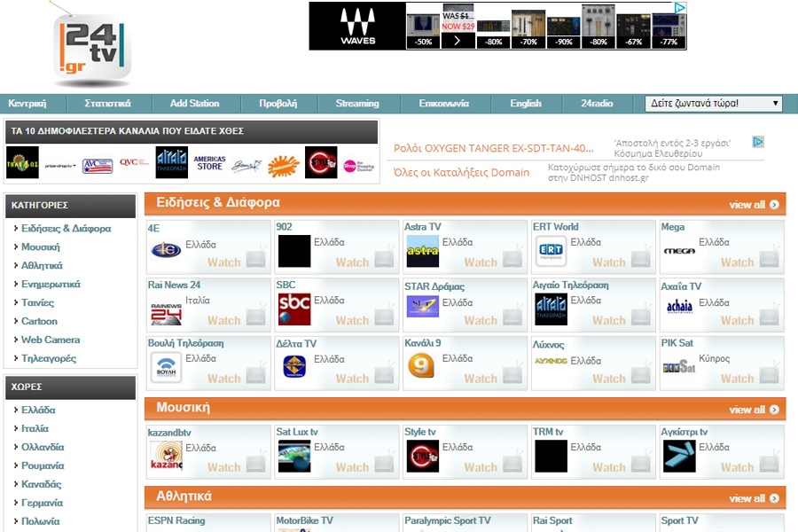Click the 24tv.gr site logo
Image resolution: width=798 pixels, height=532 pixels.
tap(91, 50)
